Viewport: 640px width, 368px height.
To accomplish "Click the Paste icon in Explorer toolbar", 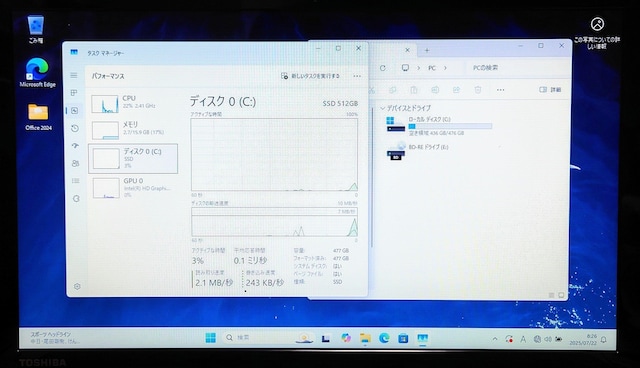I will point(414,90).
